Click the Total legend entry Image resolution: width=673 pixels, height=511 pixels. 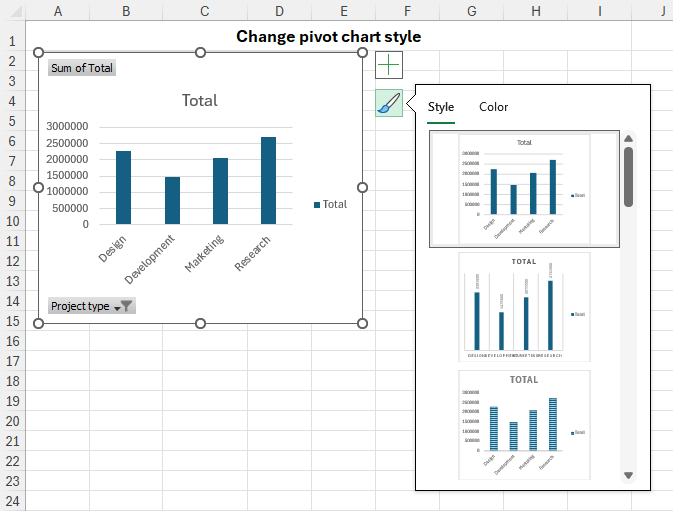coord(330,204)
